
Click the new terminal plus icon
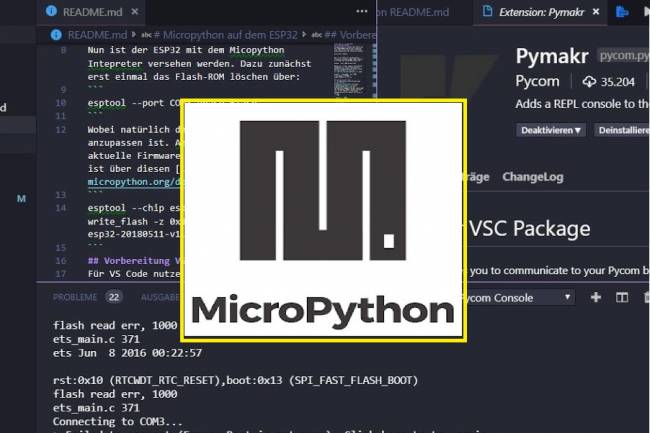(x=596, y=297)
